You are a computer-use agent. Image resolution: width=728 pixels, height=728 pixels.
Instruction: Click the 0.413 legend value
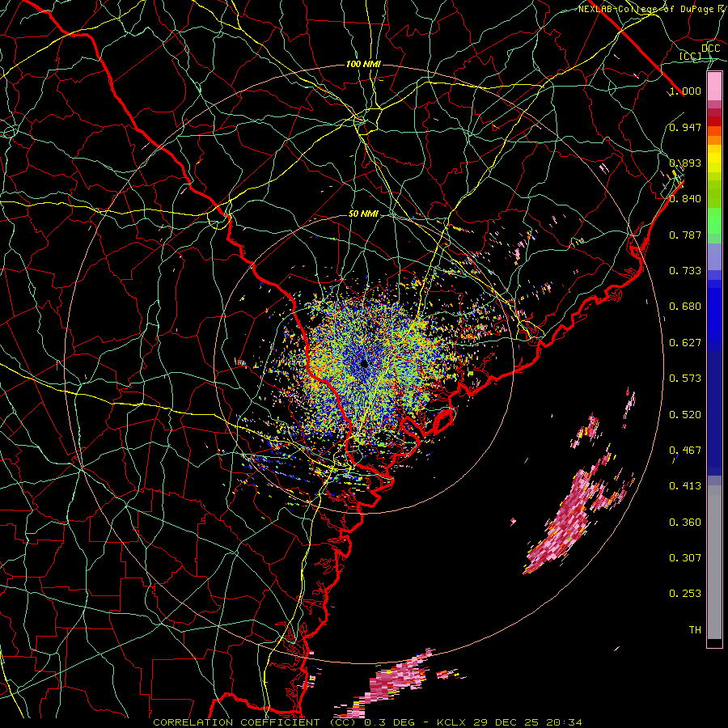(685, 486)
